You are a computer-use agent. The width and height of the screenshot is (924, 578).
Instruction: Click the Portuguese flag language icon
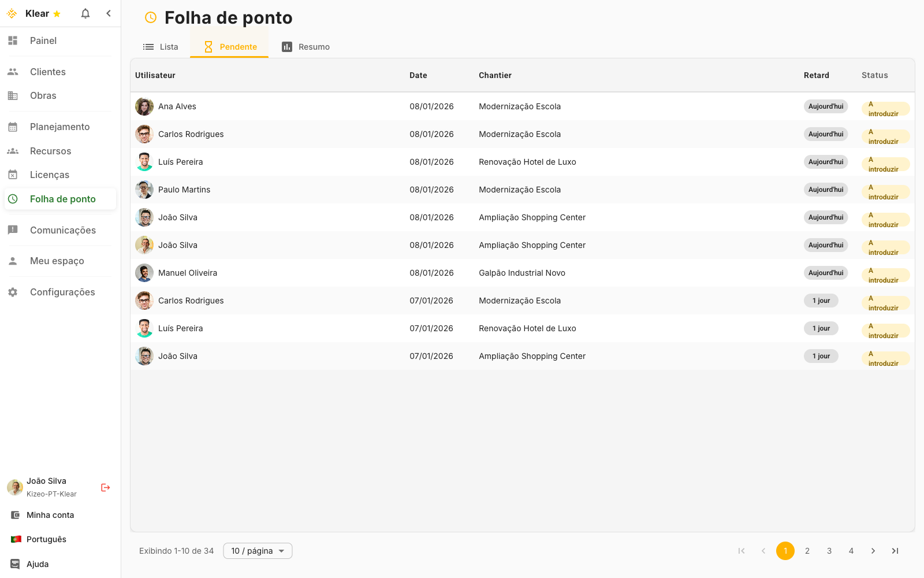click(14, 539)
